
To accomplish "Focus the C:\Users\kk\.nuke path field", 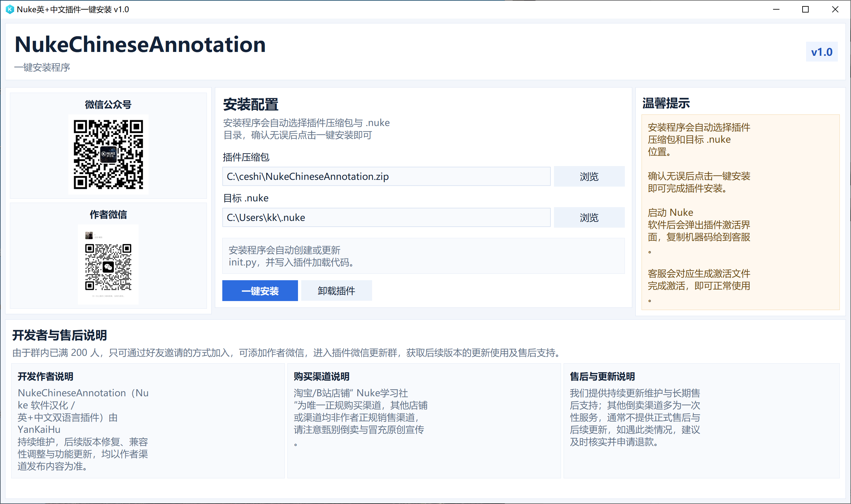I will 386,217.
